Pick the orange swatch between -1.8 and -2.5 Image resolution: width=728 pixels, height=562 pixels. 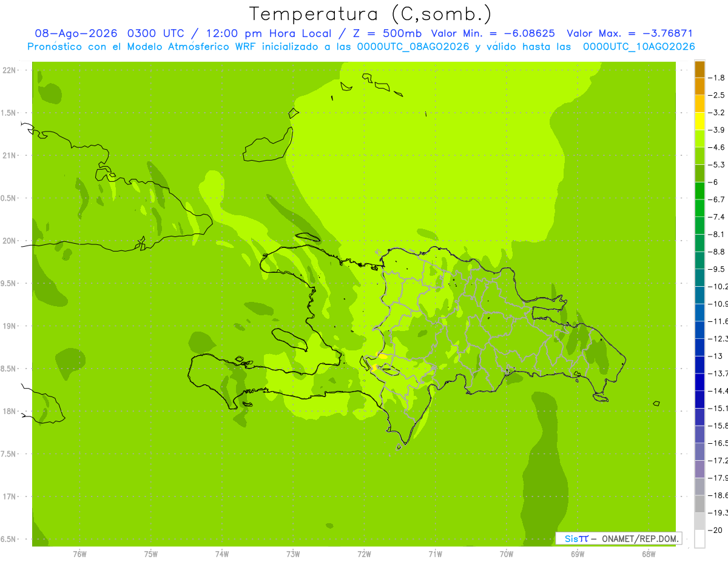[x=699, y=87]
